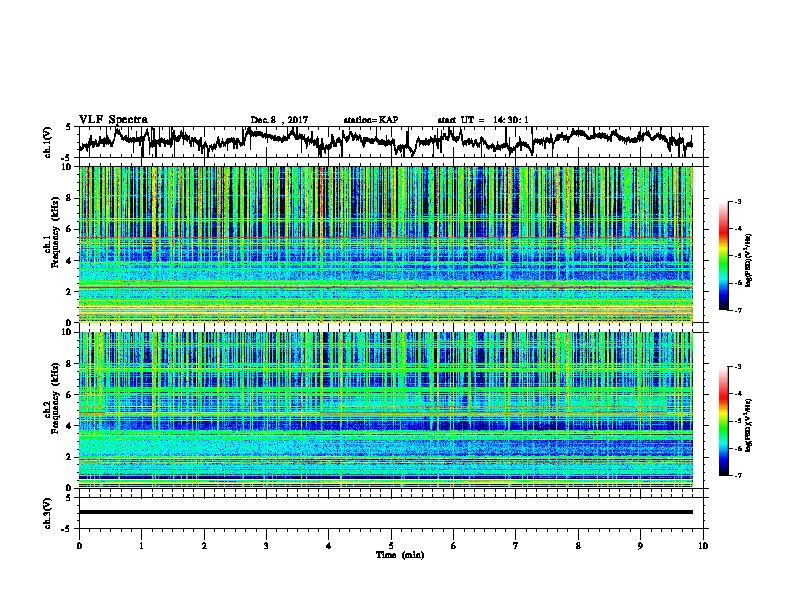Click the ch.3(V) axis label
This screenshot has height=612, width=792.
48,514
